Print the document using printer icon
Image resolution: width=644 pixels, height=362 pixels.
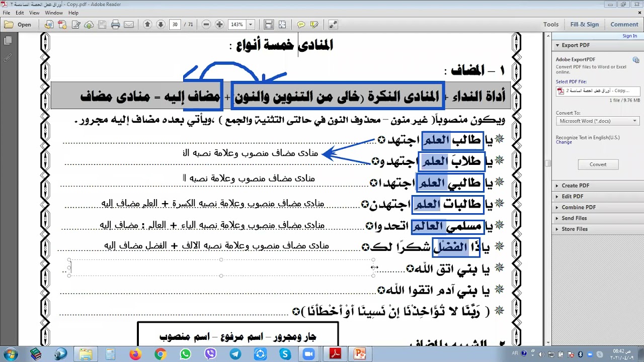(116, 24)
